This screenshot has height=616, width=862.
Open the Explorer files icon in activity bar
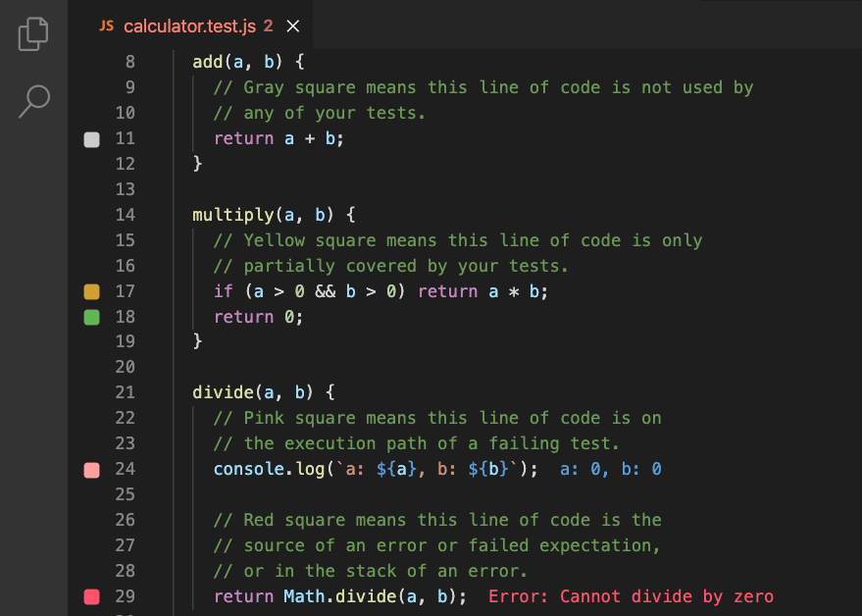point(33,33)
